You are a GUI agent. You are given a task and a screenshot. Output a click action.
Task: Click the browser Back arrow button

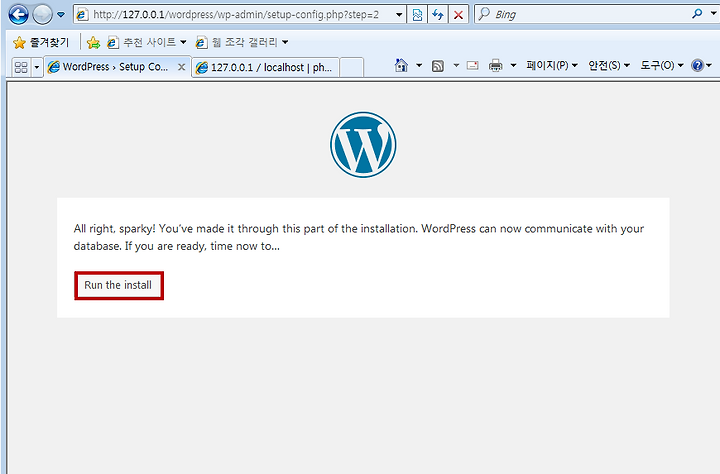(x=18, y=14)
